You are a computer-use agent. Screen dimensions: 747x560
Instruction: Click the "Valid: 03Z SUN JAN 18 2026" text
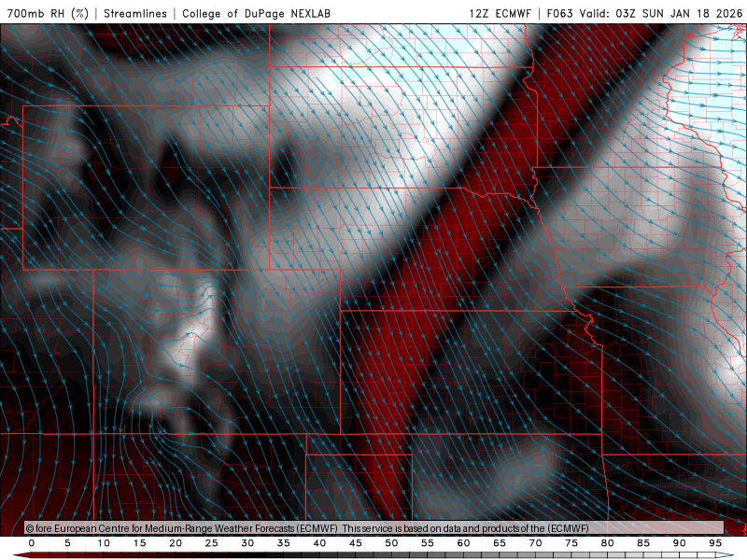(661, 13)
